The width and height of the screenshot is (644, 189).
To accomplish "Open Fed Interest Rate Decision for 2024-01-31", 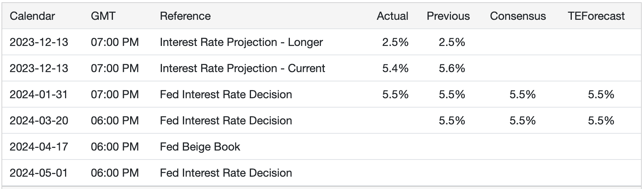I will coord(226,94).
